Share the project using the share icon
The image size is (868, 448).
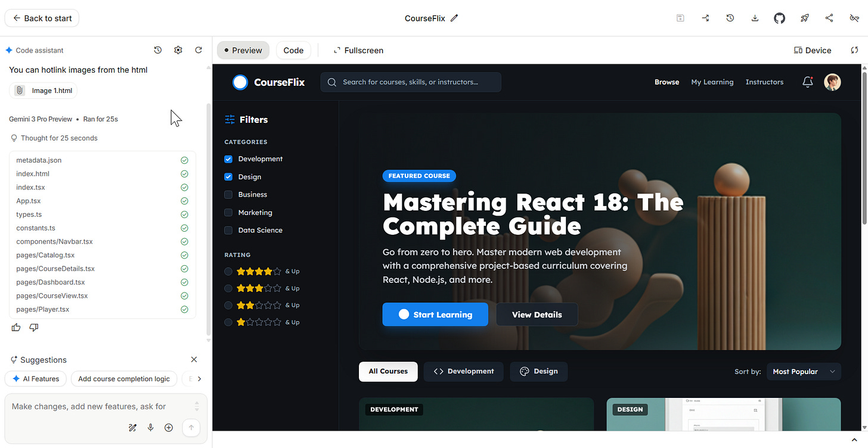pyautogui.click(x=829, y=18)
